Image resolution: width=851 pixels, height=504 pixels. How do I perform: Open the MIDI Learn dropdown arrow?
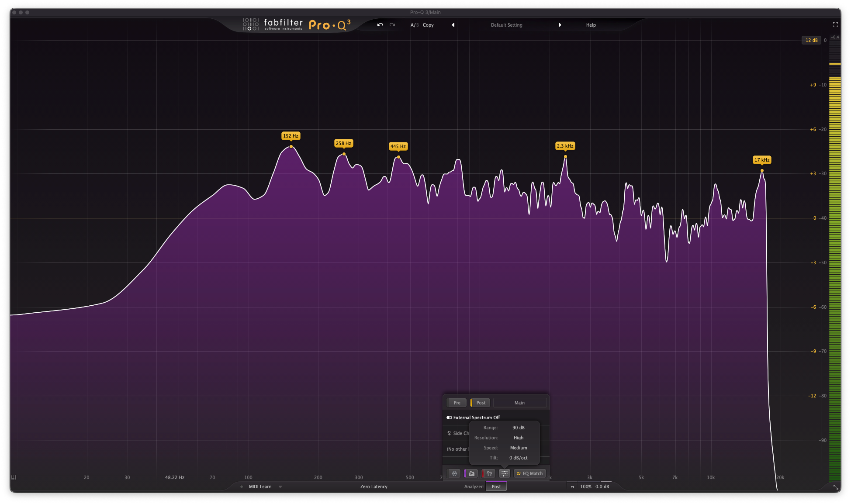(280, 487)
